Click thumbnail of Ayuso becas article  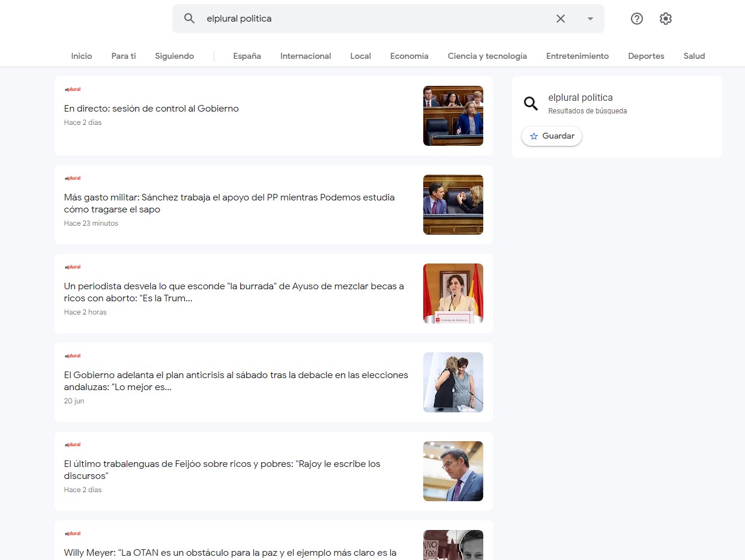[453, 294]
